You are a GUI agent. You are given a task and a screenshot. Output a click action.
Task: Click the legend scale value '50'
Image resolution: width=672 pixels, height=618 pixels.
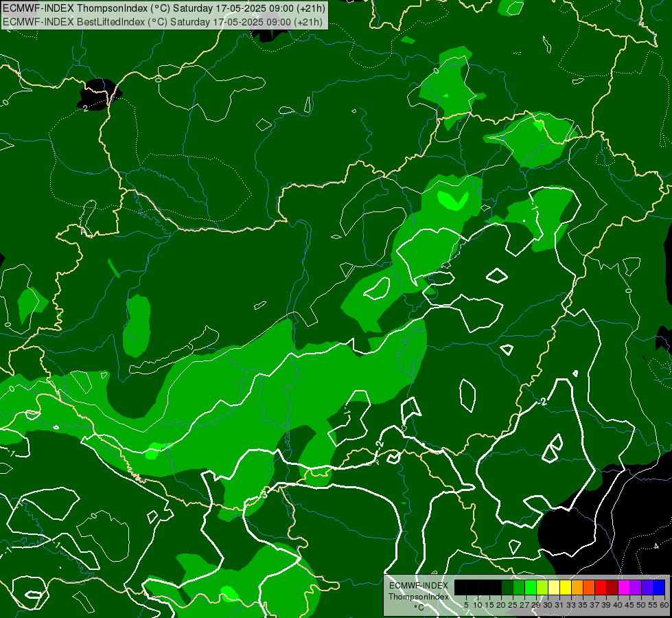click(x=642, y=605)
